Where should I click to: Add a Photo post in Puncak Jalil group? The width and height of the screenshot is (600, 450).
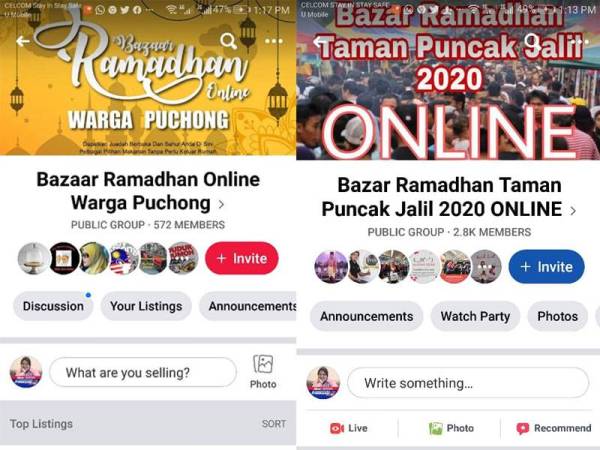452,428
